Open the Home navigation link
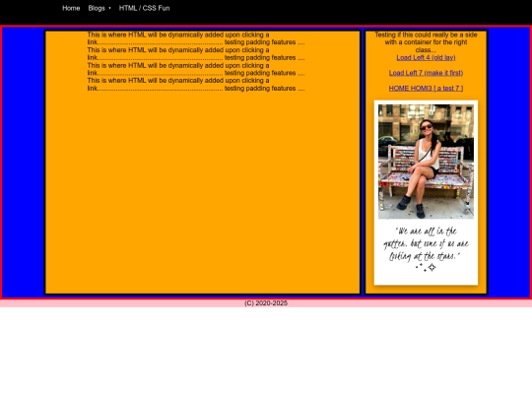Image resolution: width=532 pixels, height=399 pixels. click(x=71, y=8)
